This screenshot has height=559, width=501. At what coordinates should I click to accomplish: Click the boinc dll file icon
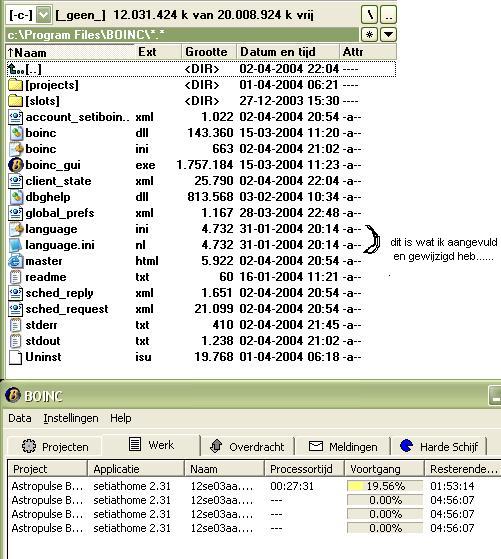(x=15, y=133)
